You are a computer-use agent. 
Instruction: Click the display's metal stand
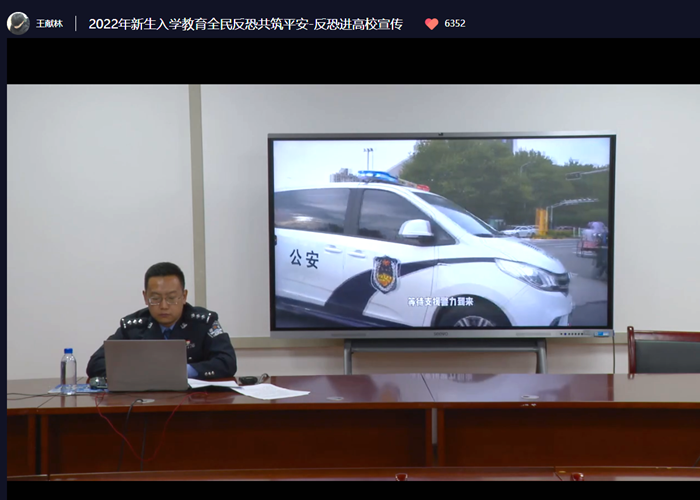click(x=444, y=350)
